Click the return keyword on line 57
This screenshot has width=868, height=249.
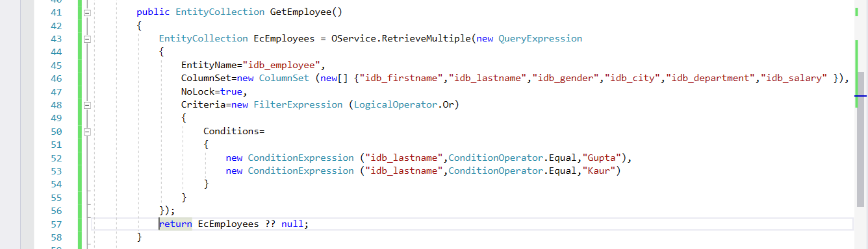175,224
